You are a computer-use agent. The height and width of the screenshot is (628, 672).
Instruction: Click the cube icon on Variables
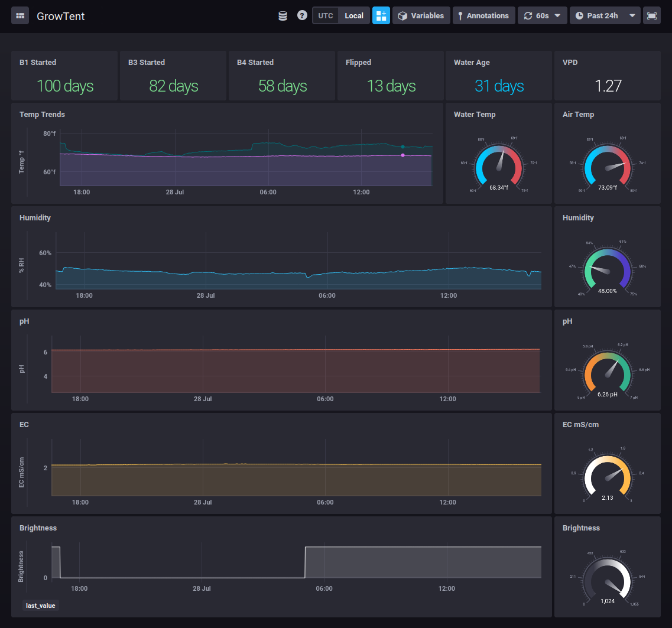(402, 16)
